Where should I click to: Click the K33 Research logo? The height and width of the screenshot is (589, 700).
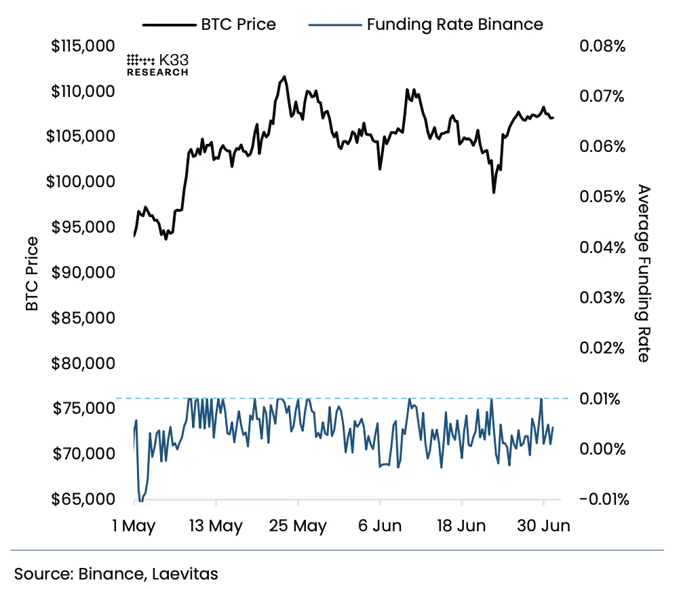[x=158, y=64]
